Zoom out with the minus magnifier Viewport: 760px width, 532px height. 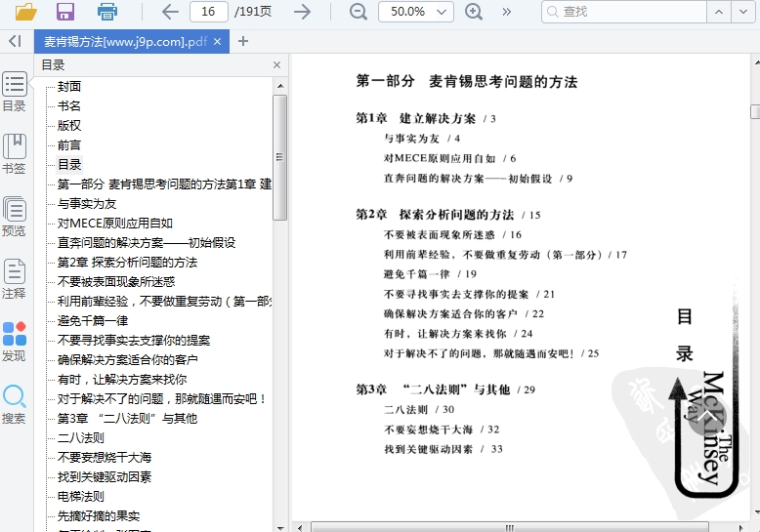click(x=359, y=11)
